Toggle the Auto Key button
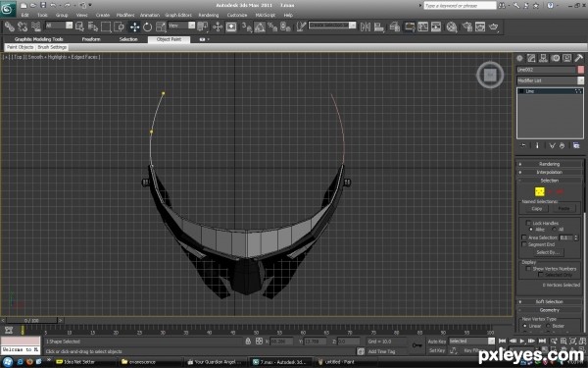 pos(437,342)
